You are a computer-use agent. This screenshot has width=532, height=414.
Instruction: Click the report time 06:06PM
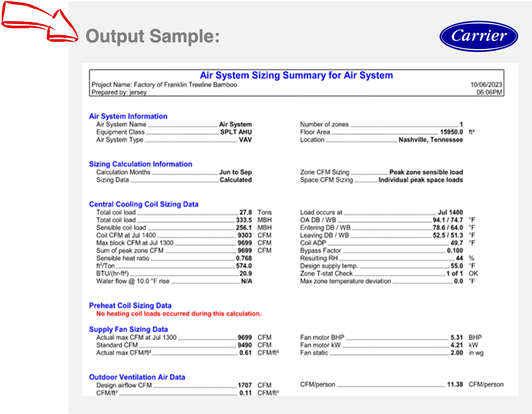tap(489, 92)
